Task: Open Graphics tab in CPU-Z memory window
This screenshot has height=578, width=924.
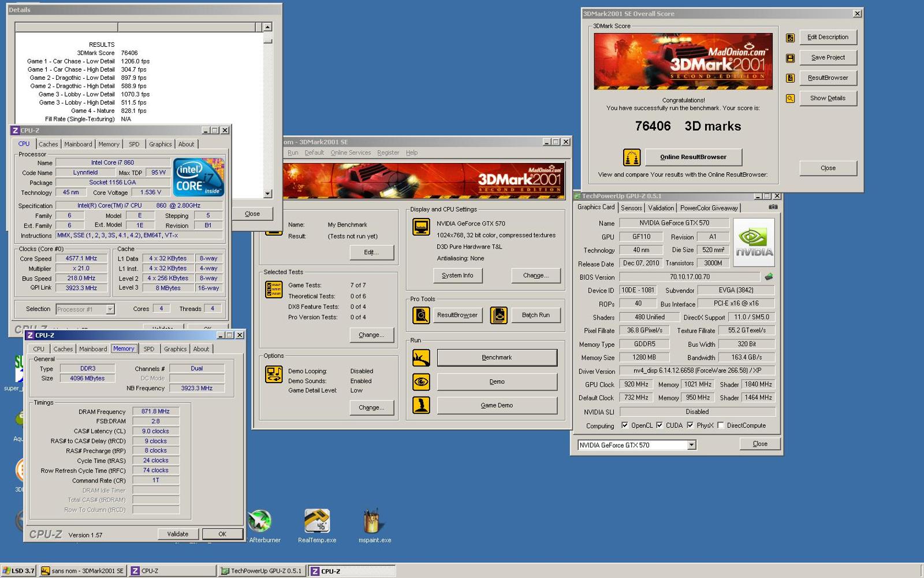Action: 175,349
